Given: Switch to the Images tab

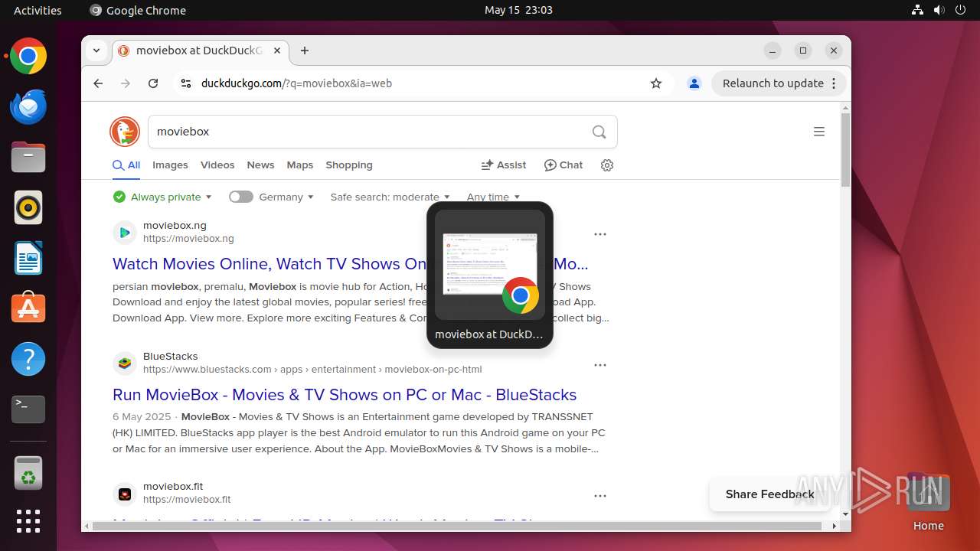Looking at the screenshot, I should click(170, 165).
